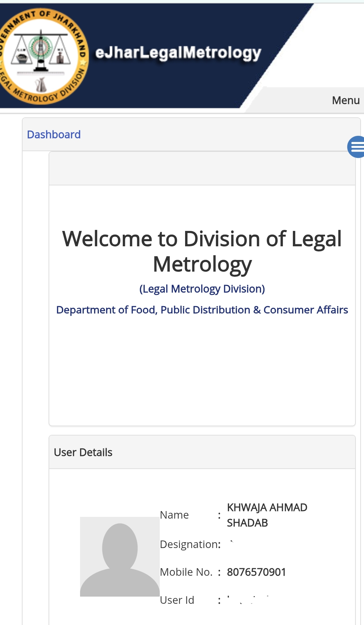Click the mobile number 8076570901
Viewport: 364px width, 625px height.
pyautogui.click(x=256, y=572)
